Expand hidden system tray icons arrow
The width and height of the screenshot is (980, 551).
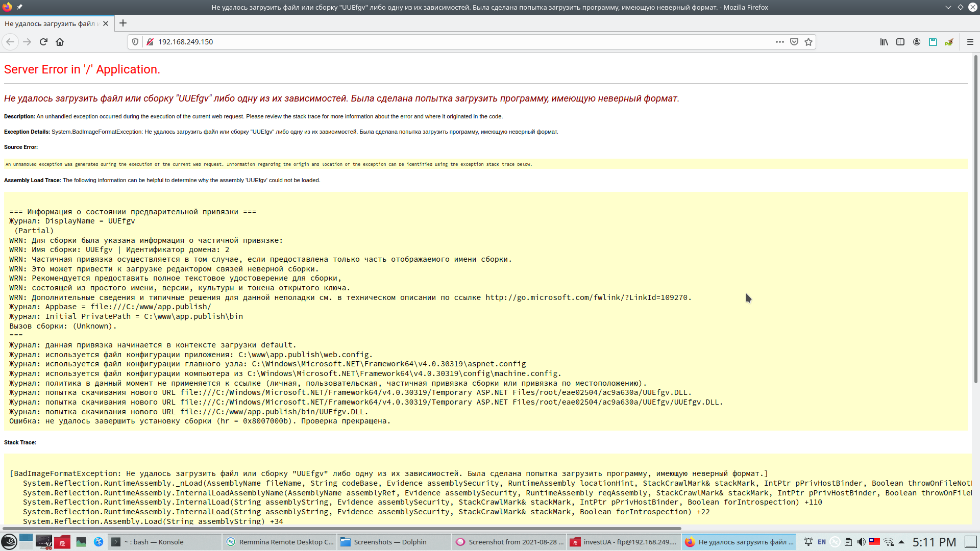pyautogui.click(x=901, y=542)
